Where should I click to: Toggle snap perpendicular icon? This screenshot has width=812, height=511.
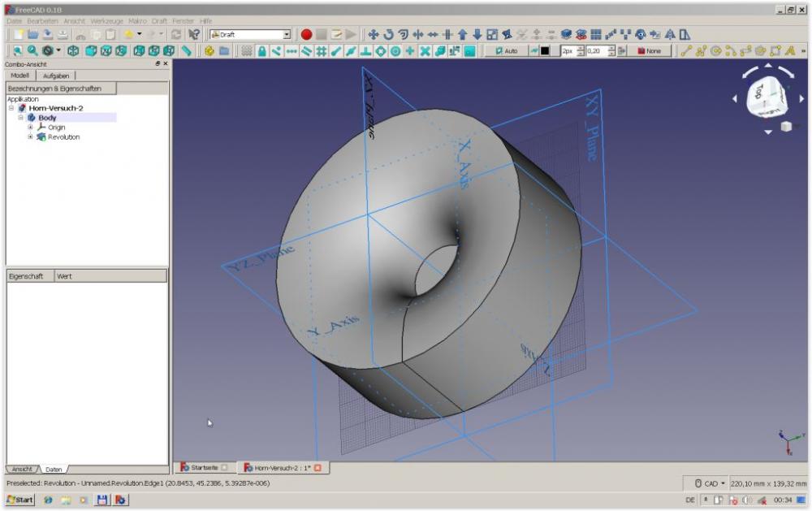point(365,51)
